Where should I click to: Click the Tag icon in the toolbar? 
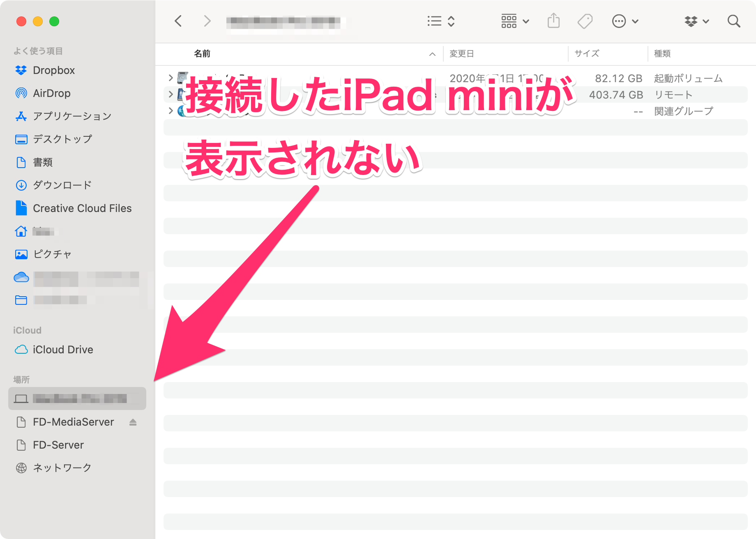585,21
